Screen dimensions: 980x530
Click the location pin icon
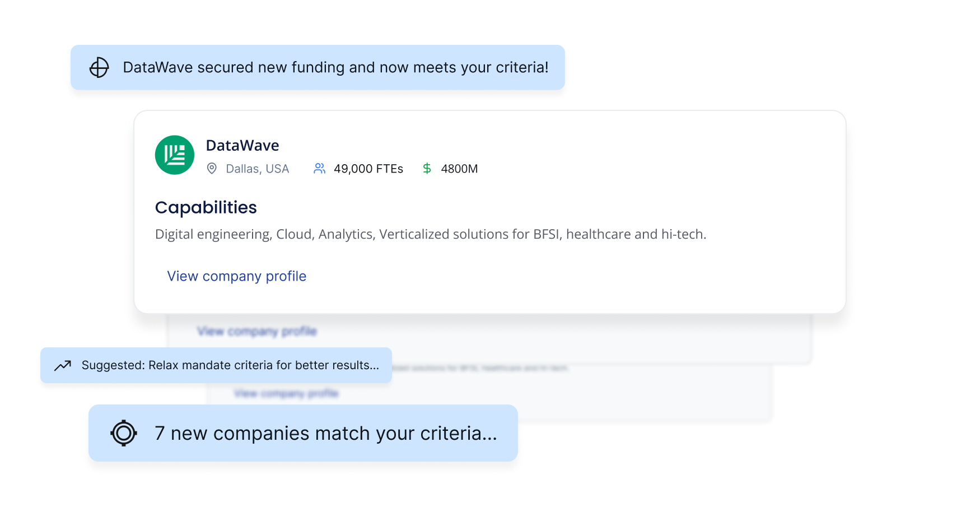click(x=212, y=169)
